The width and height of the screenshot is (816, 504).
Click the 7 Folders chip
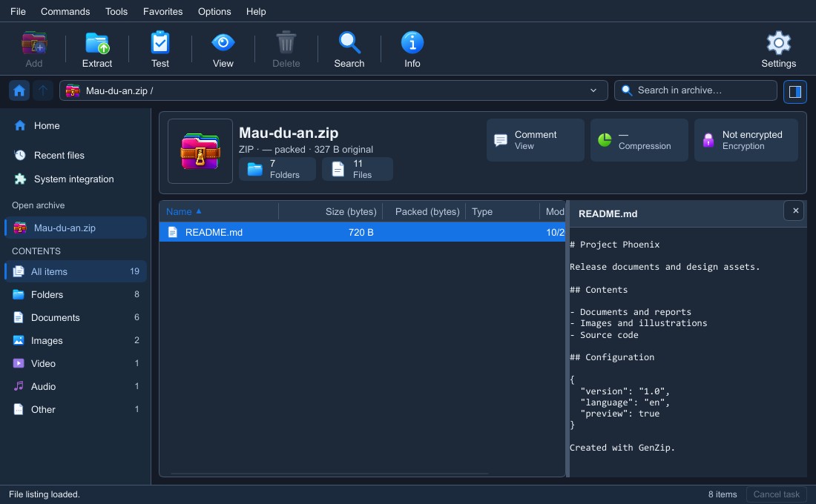click(x=277, y=169)
